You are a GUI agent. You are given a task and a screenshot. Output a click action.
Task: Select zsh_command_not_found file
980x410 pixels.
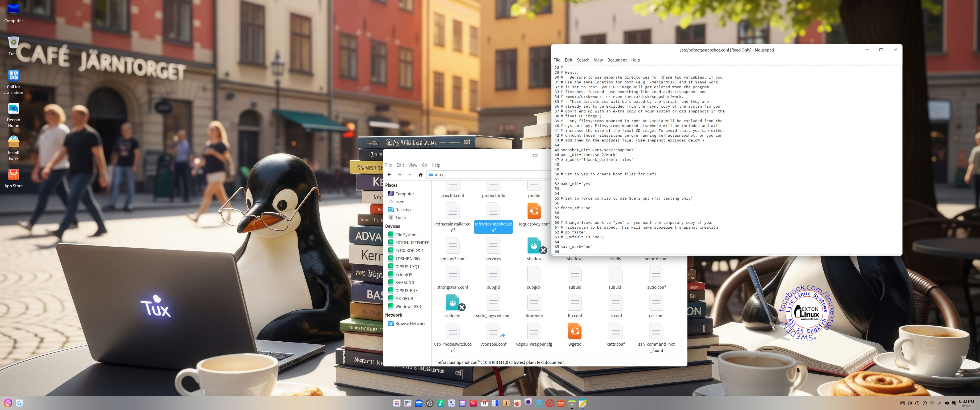click(x=656, y=338)
